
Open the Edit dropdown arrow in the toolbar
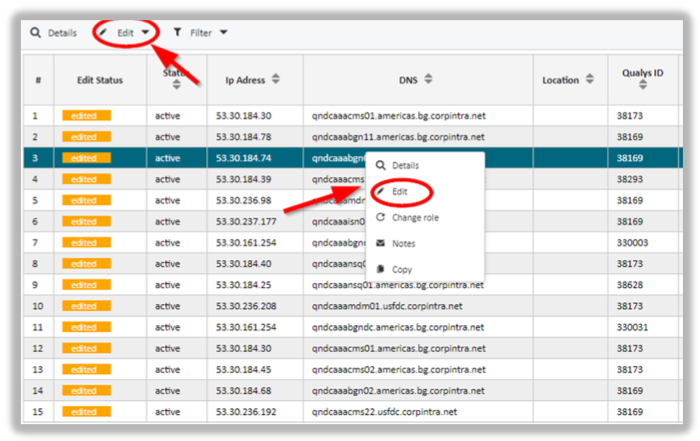[x=146, y=33]
